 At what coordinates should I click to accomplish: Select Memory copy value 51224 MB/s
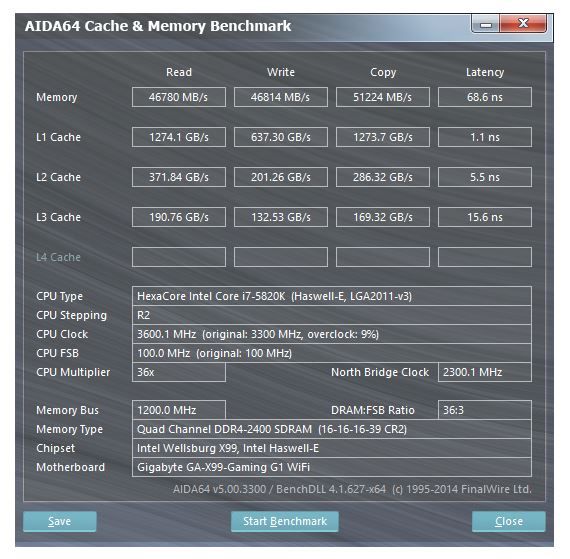click(383, 97)
